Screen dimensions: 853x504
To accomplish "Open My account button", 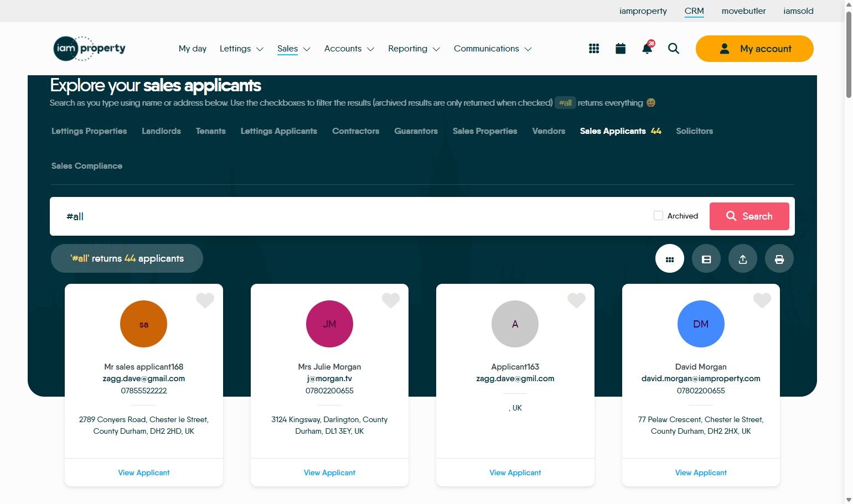I will point(754,49).
